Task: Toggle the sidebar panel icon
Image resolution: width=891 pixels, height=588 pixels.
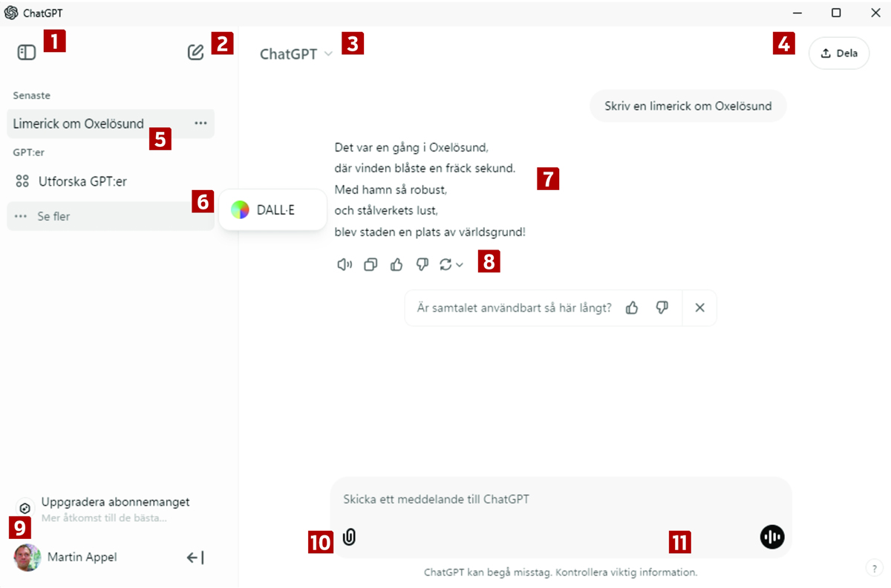Action: point(27,52)
